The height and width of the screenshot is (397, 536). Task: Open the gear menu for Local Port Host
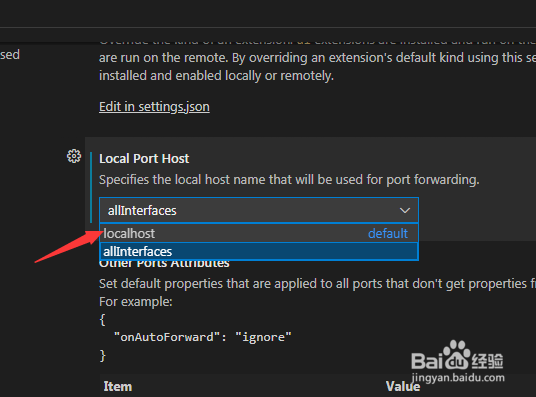point(74,156)
